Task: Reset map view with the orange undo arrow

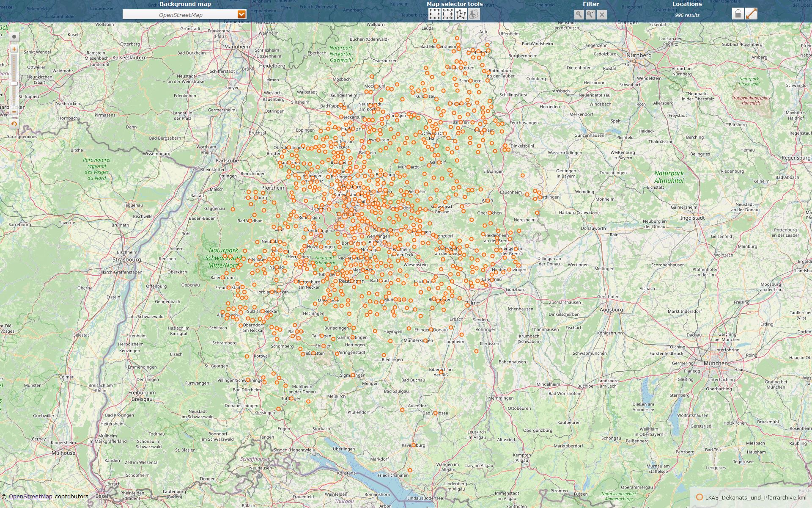Action: 14,124
